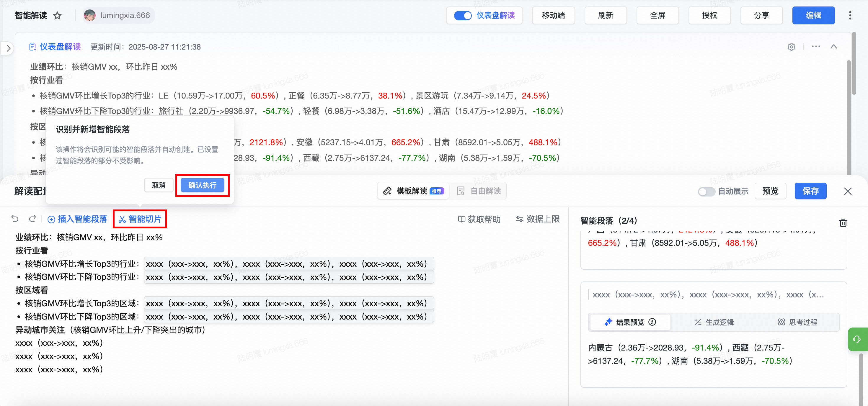Click the undo arrow icon

point(15,219)
